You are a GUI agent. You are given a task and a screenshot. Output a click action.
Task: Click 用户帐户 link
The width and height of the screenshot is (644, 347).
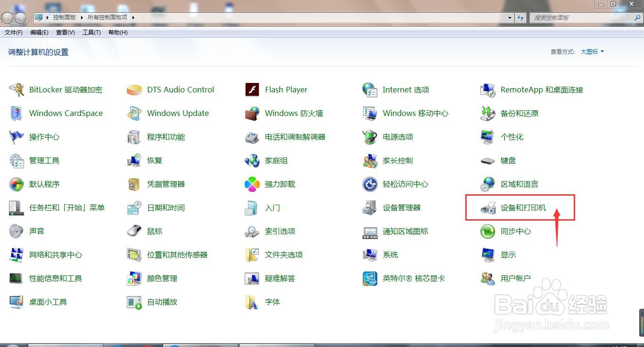coord(516,278)
